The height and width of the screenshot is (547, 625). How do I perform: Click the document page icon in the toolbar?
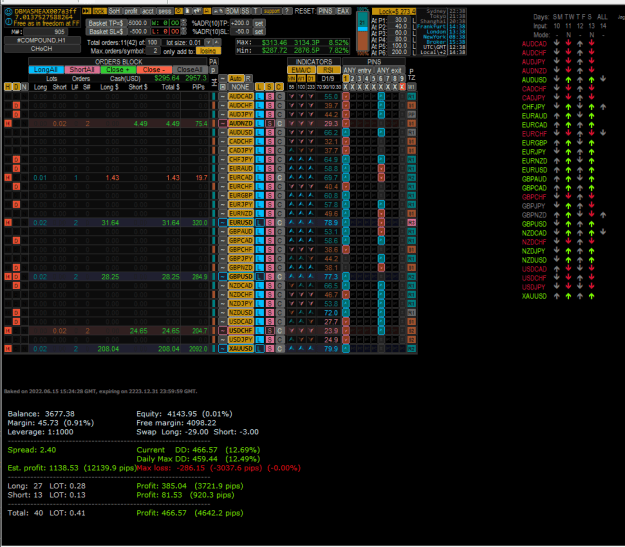pos(188,11)
